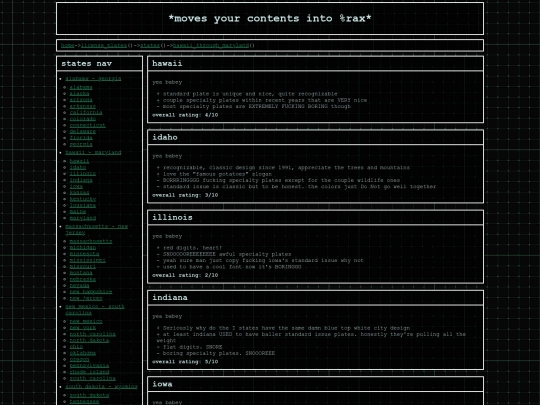The image size is (540, 405).
Task: Open michigan from the states nav
Action: [x=83, y=248]
